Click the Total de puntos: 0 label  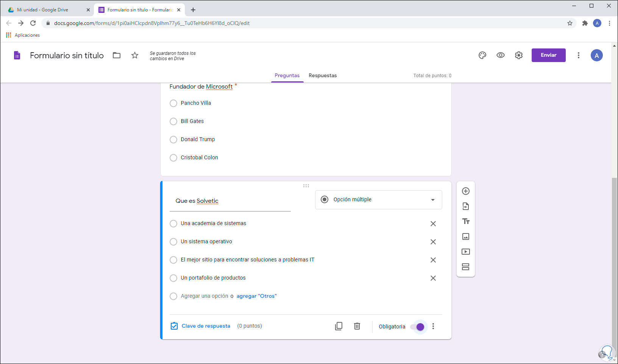coord(432,76)
